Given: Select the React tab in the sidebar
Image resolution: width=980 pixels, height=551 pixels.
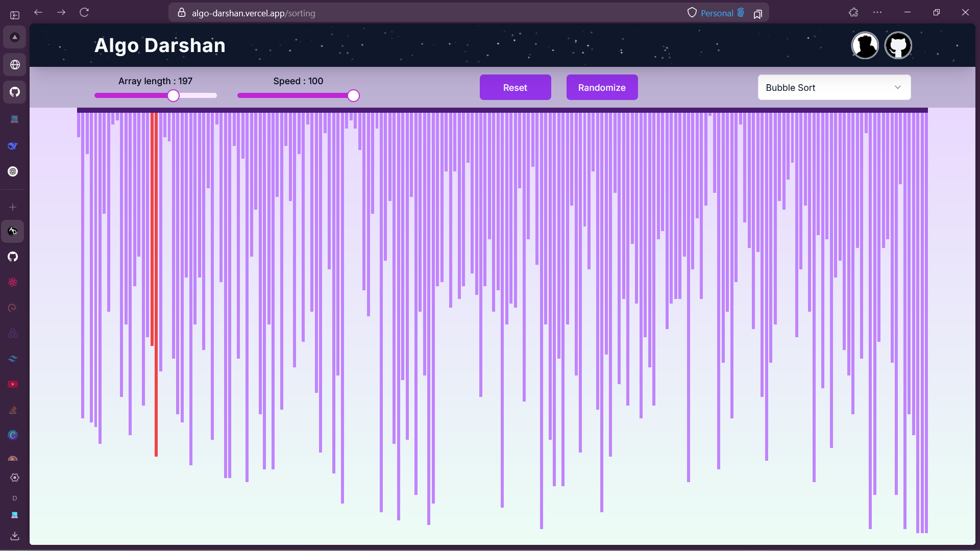Looking at the screenshot, I should [13, 282].
